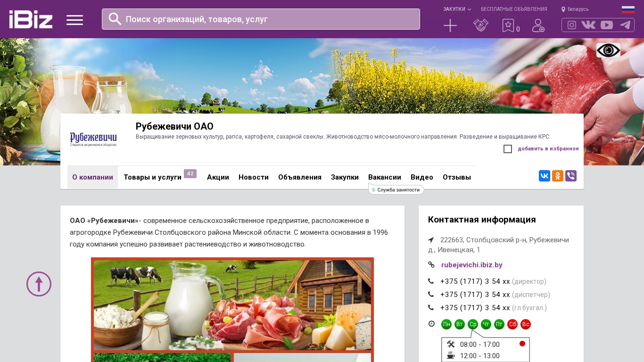Focus the organizations search field

tap(261, 19)
